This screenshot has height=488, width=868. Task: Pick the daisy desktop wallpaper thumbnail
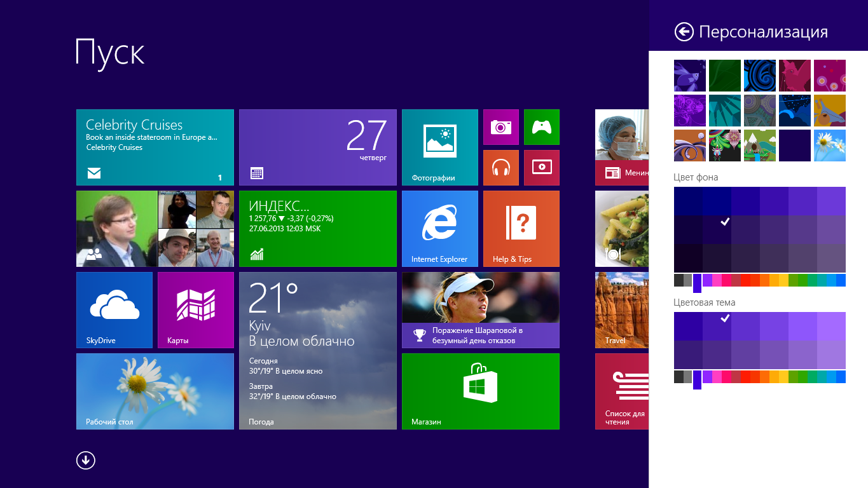(x=830, y=146)
